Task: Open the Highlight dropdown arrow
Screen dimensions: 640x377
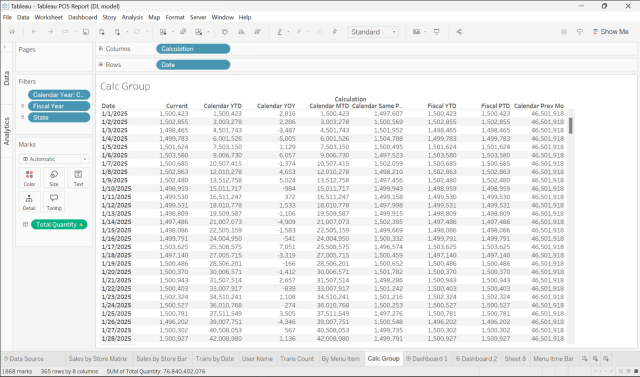Action: [288, 32]
